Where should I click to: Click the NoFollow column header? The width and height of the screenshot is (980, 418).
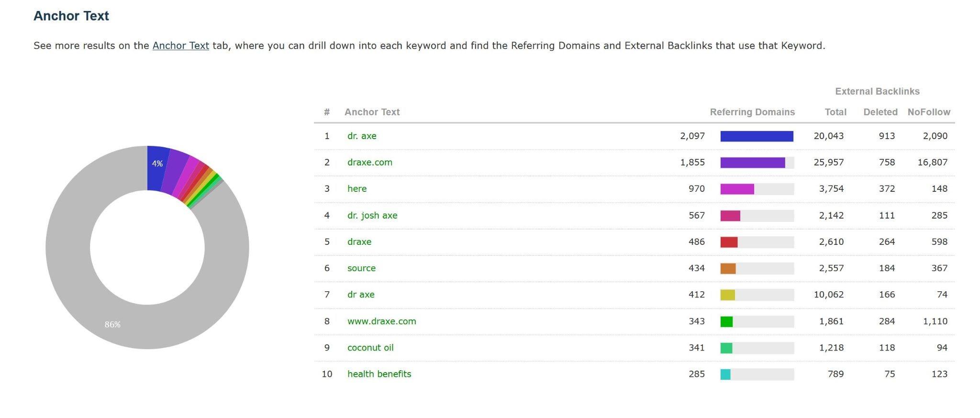pyautogui.click(x=929, y=112)
